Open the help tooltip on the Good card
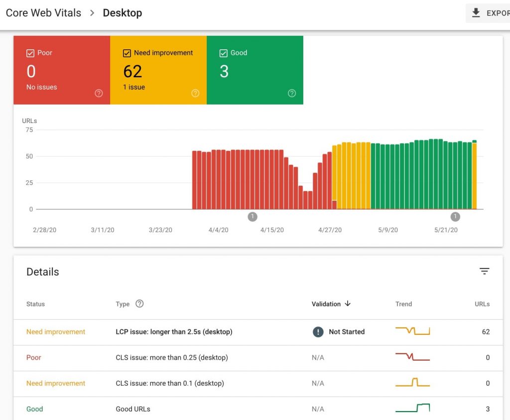Screen dimensions: 510x420 click(292, 93)
